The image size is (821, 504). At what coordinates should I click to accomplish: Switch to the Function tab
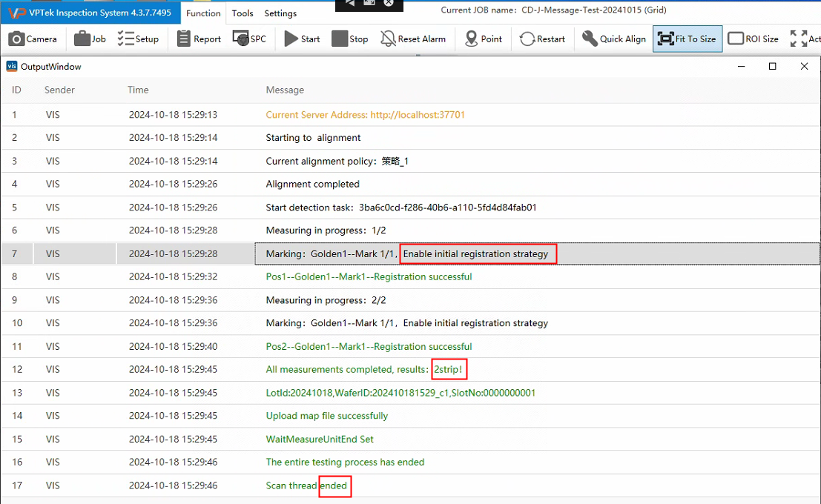203,13
